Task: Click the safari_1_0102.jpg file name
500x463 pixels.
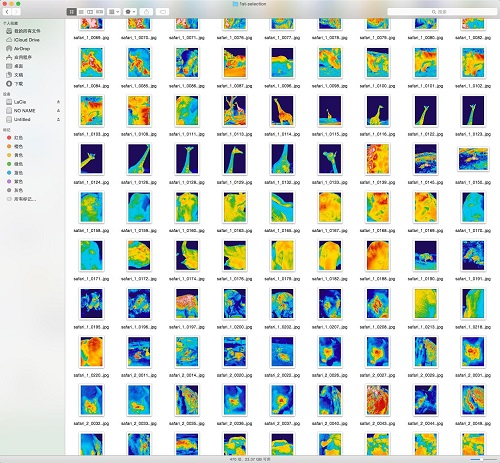Action: click(x=473, y=86)
